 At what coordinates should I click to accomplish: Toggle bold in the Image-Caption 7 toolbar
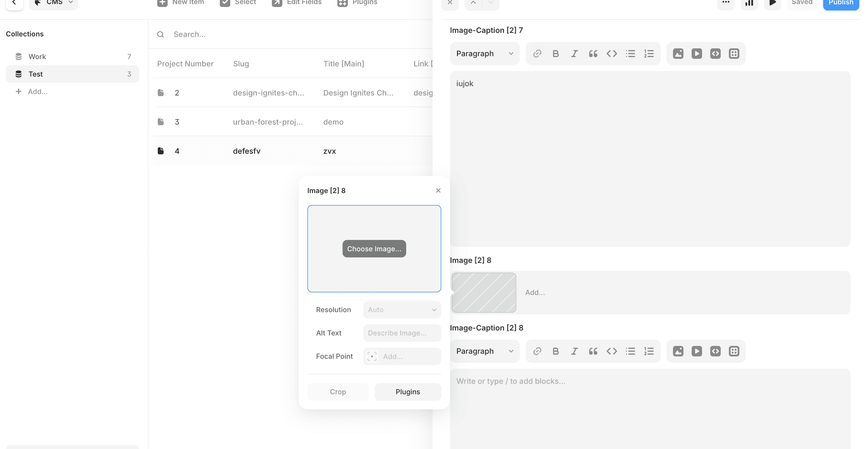pyautogui.click(x=556, y=54)
